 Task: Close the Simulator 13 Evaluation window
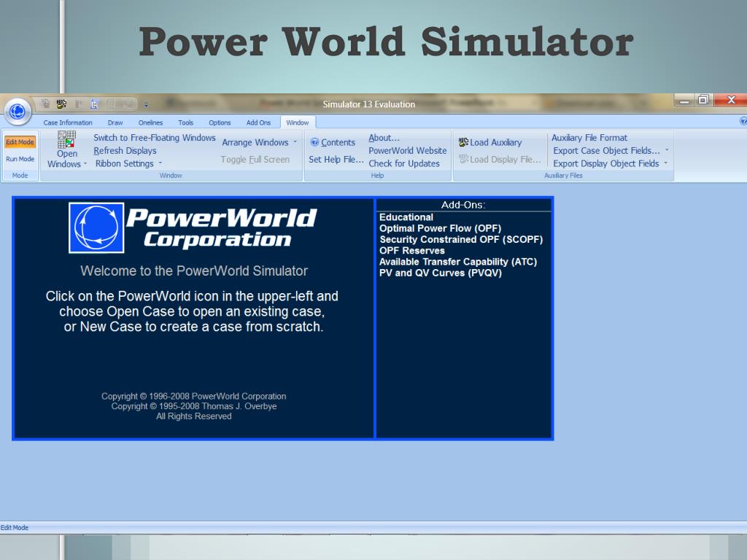click(731, 100)
